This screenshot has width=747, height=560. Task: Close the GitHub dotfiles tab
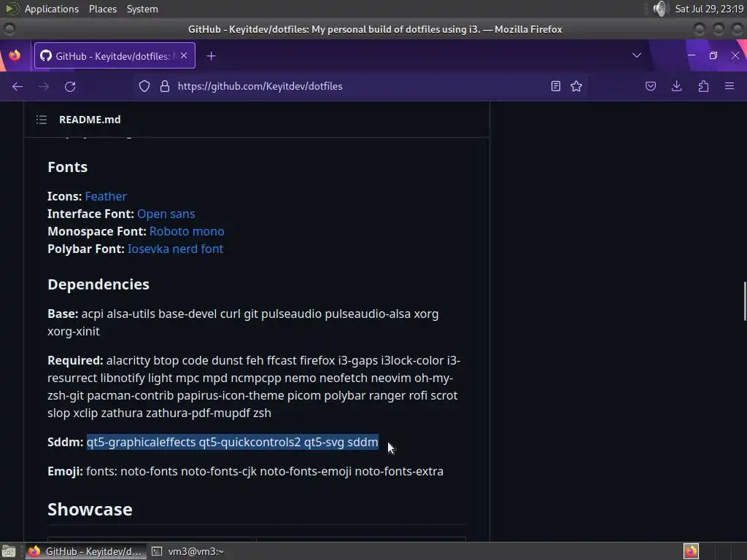(184, 55)
